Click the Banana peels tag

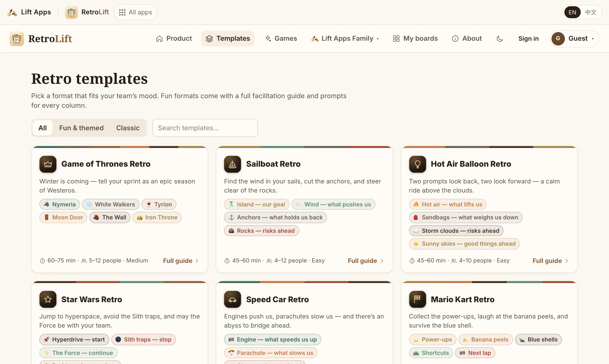486,340
